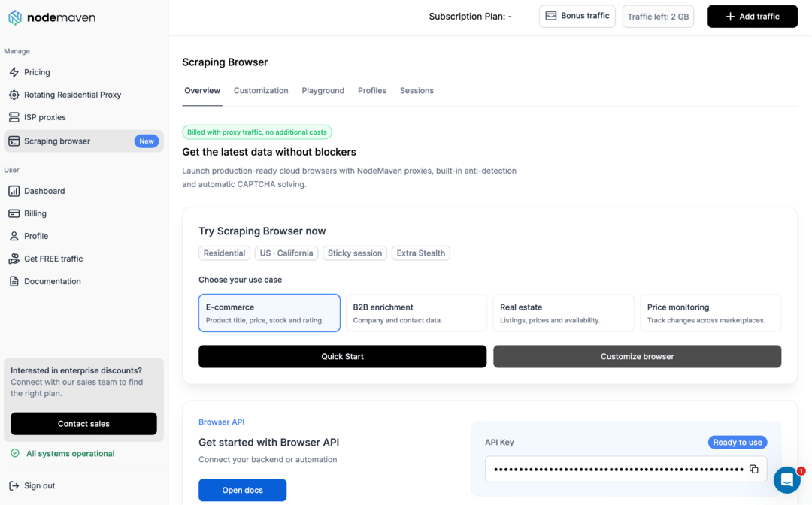812x505 pixels.
Task: Click the Extra Stealth tag
Action: coord(421,253)
